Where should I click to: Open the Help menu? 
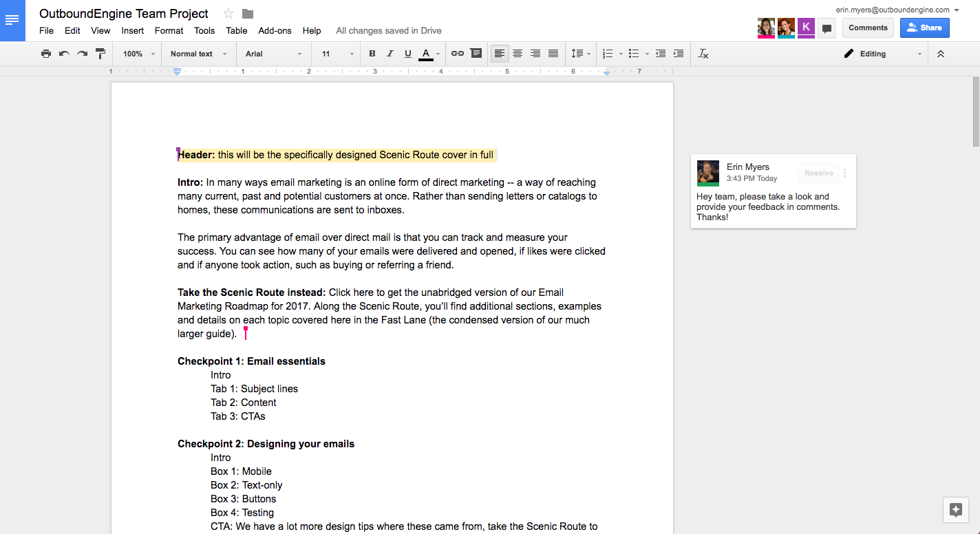(x=312, y=30)
